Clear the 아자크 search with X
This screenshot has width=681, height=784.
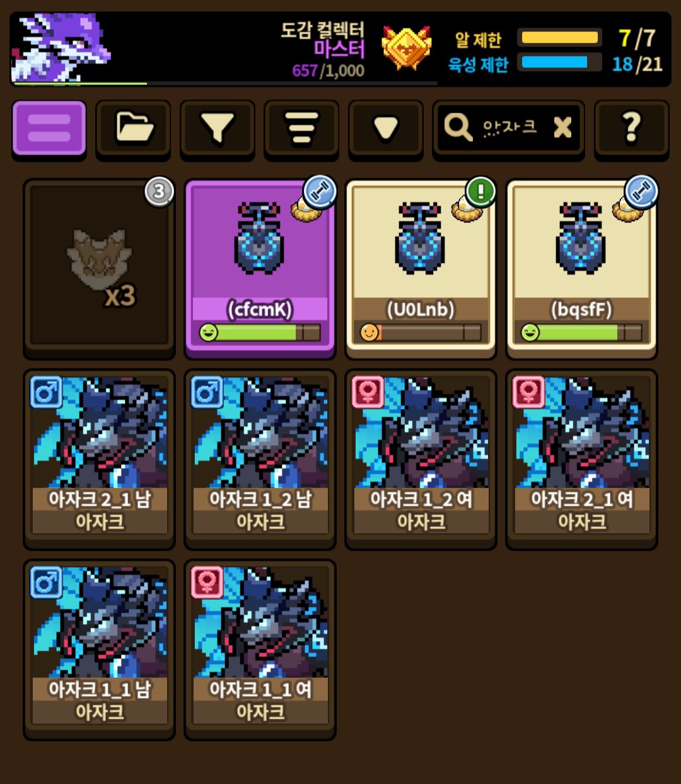point(562,128)
